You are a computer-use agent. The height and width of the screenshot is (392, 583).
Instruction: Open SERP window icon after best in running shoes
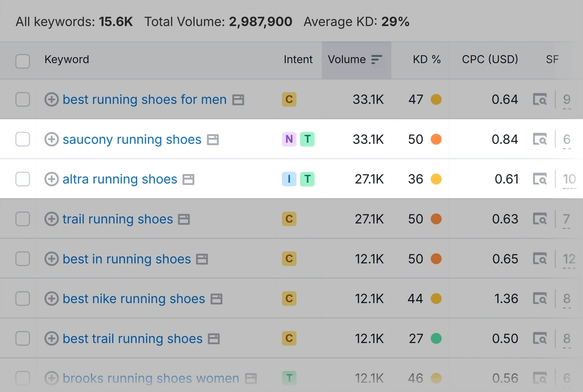[x=202, y=259]
